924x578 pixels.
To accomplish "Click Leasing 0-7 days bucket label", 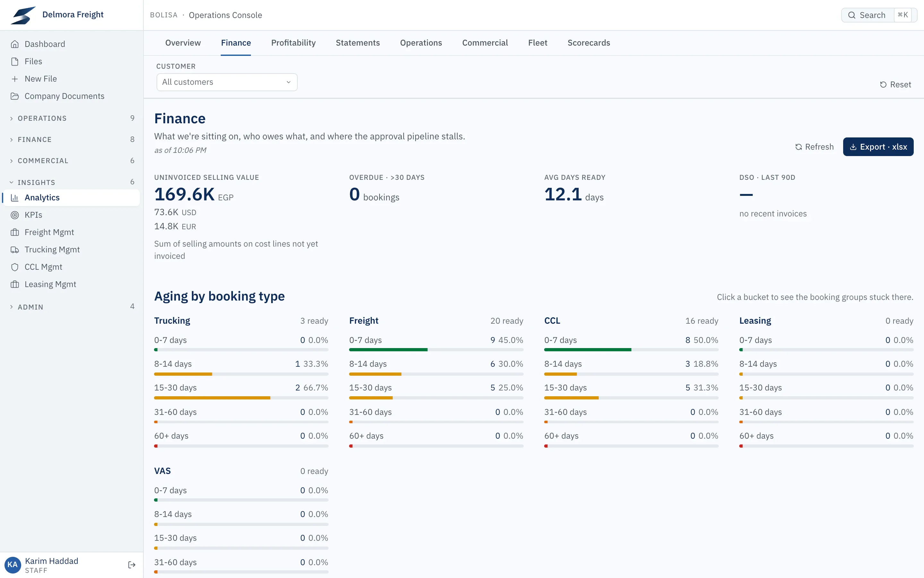I will pos(755,340).
